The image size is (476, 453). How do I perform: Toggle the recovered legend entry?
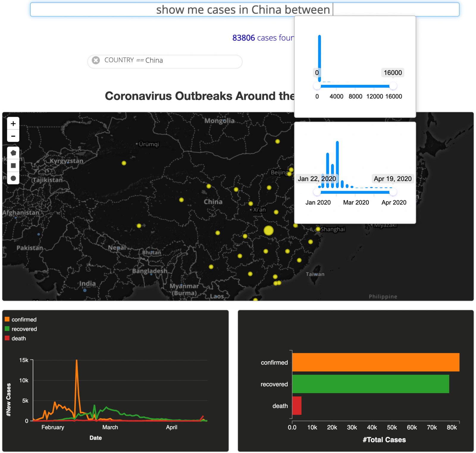coord(21,329)
